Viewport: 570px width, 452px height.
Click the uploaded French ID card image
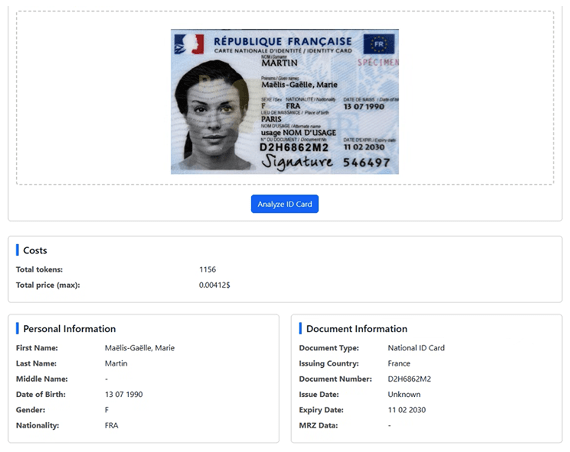coord(285,101)
